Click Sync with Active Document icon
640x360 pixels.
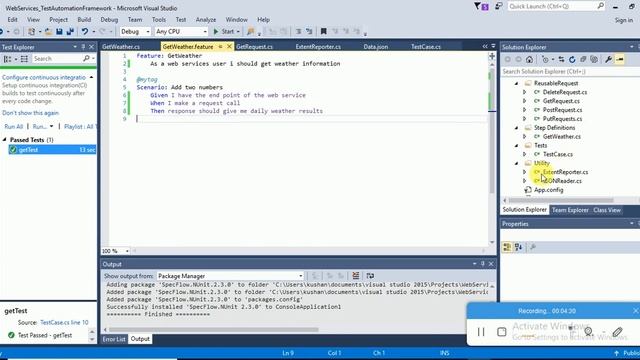562,60
